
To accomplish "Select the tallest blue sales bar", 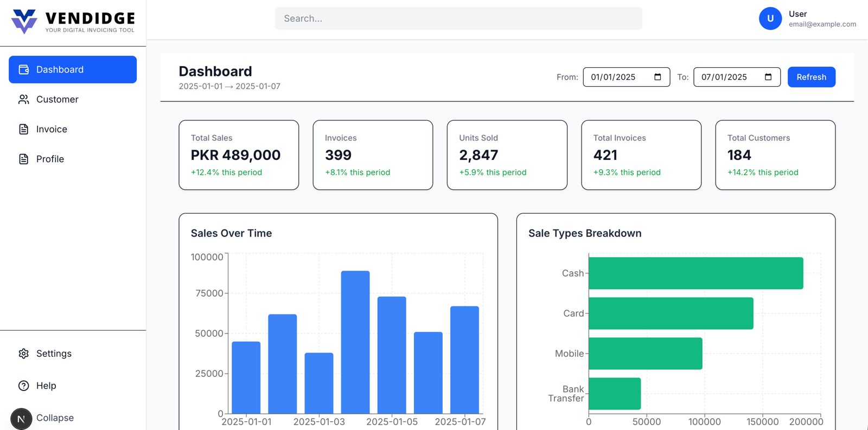I will [355, 342].
